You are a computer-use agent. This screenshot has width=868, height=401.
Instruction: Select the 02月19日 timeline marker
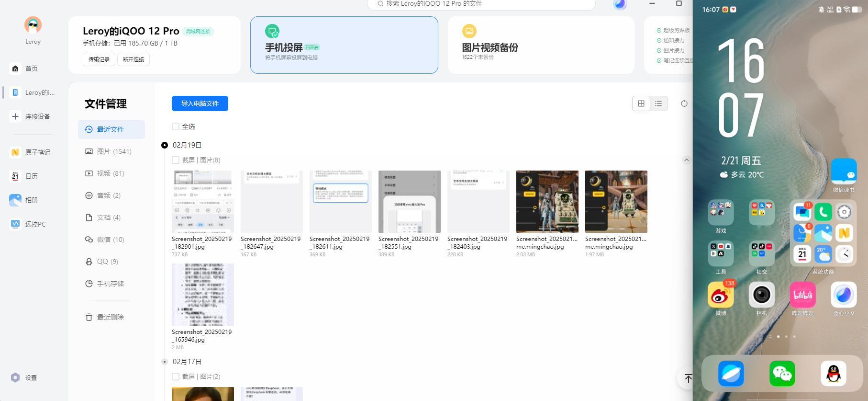click(x=165, y=145)
